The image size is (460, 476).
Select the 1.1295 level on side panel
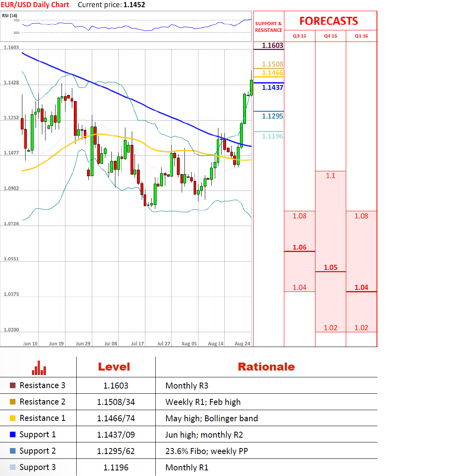click(x=272, y=116)
